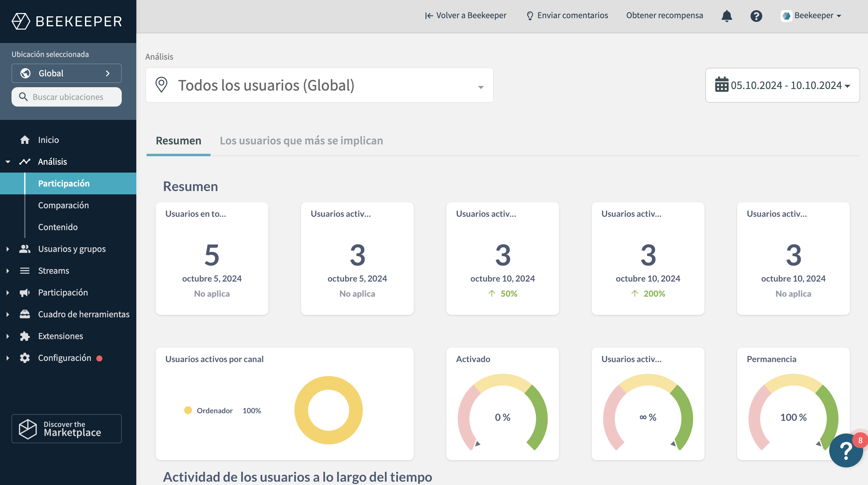The width and height of the screenshot is (868, 485).
Task: Click the Configuración gear icon
Action: pyautogui.click(x=25, y=358)
